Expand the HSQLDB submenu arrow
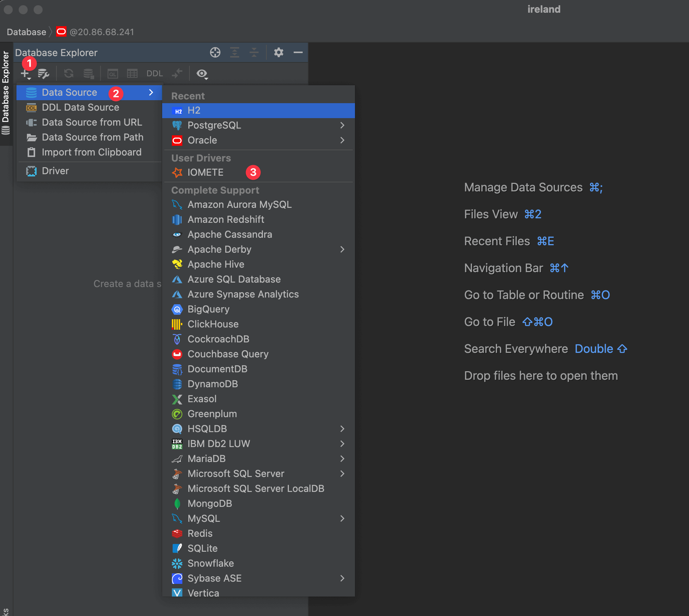Screen dimensions: 689x616 point(342,429)
